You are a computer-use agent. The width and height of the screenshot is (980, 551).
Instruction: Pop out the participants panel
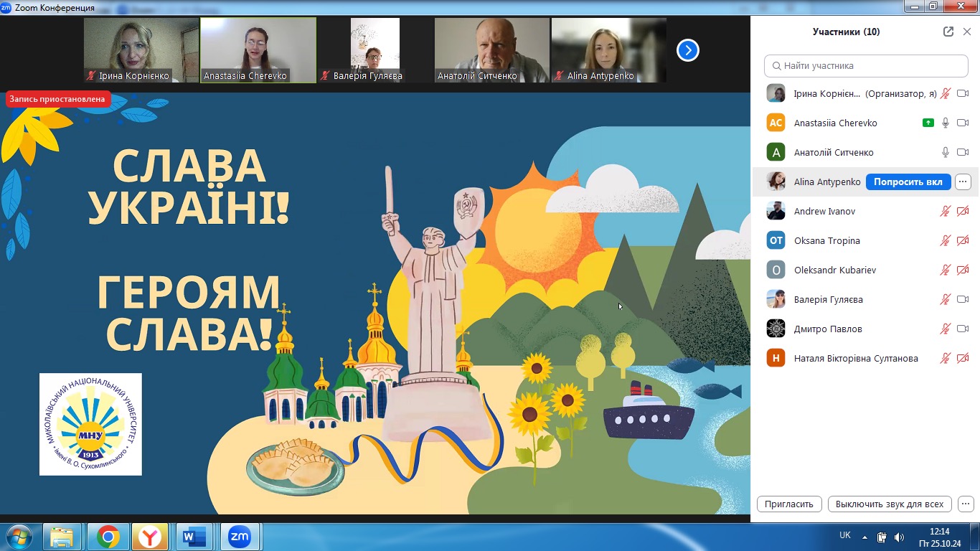point(948,32)
